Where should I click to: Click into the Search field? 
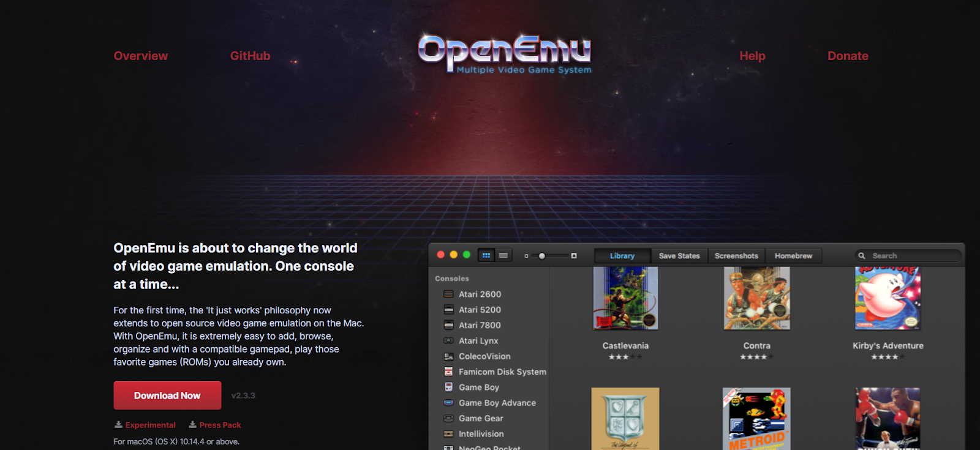[x=908, y=256]
